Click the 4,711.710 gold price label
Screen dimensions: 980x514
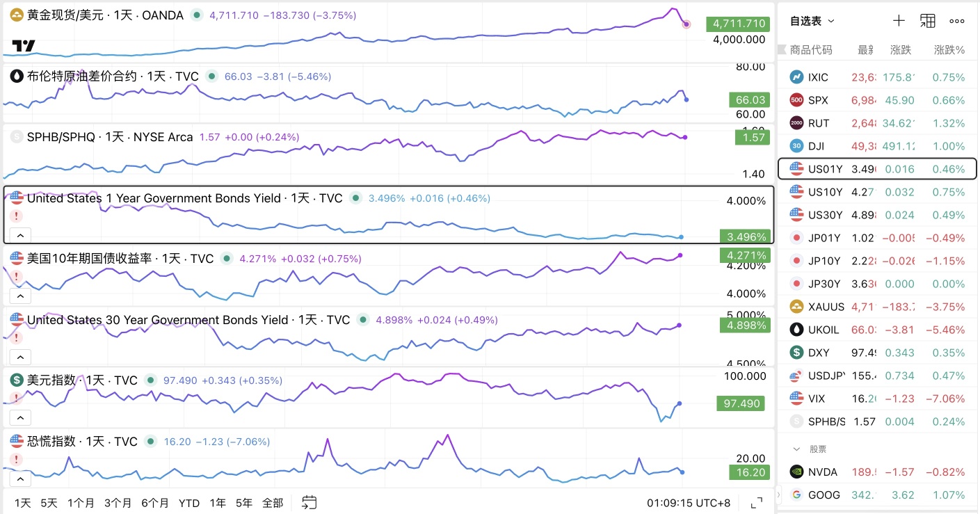click(739, 24)
